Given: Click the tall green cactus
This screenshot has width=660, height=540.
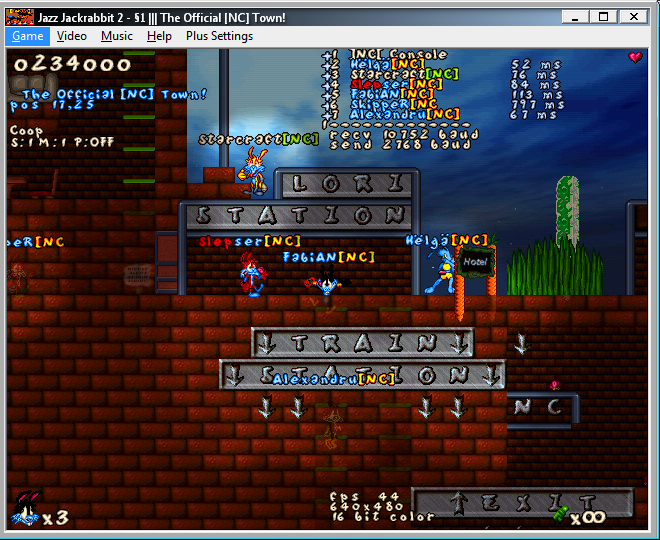Looking at the screenshot, I should (x=567, y=215).
